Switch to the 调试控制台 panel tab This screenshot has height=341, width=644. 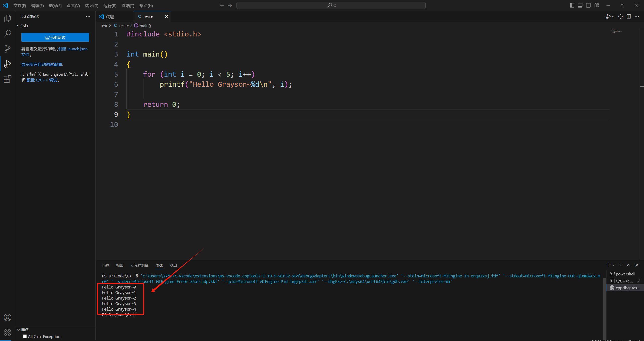(139, 265)
